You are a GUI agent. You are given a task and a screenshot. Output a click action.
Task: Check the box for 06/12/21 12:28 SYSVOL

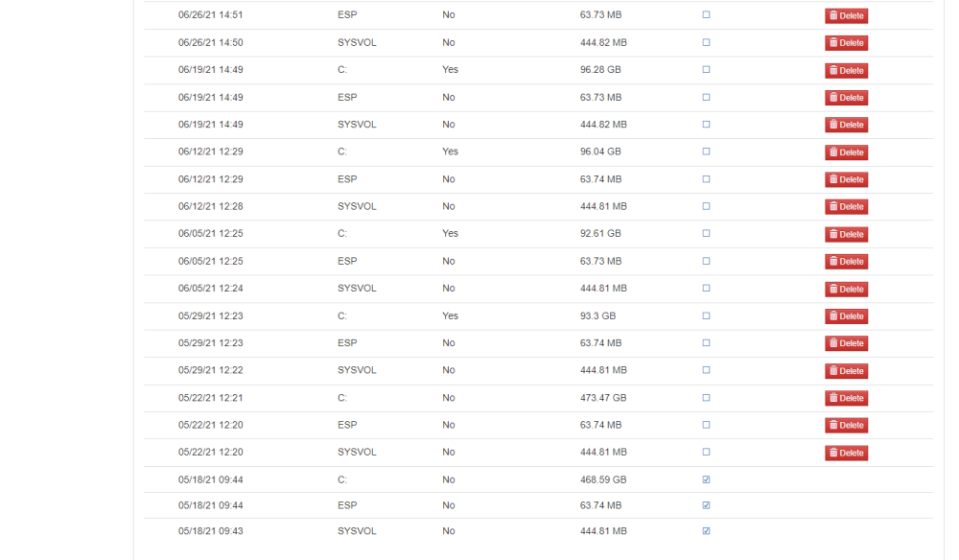click(x=706, y=206)
